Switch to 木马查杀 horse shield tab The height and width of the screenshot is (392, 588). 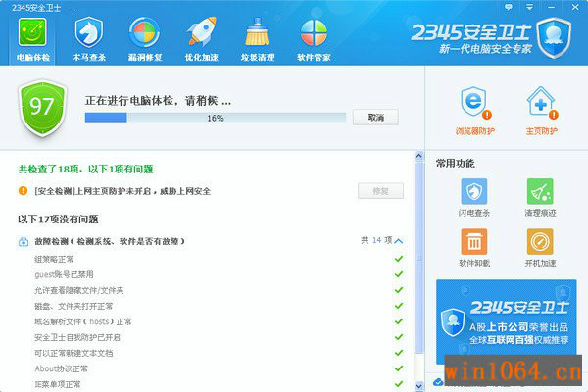coord(89,40)
